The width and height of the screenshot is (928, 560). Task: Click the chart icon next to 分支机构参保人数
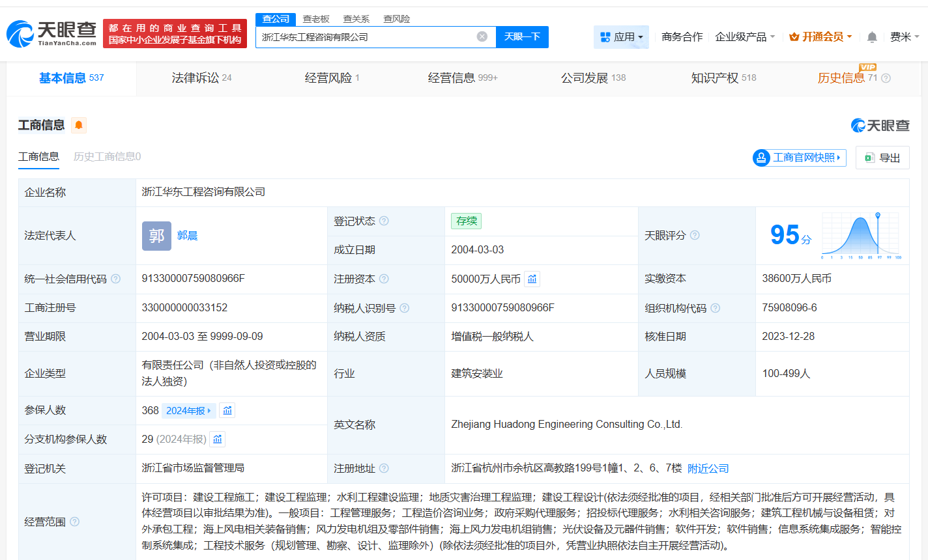tap(218, 440)
